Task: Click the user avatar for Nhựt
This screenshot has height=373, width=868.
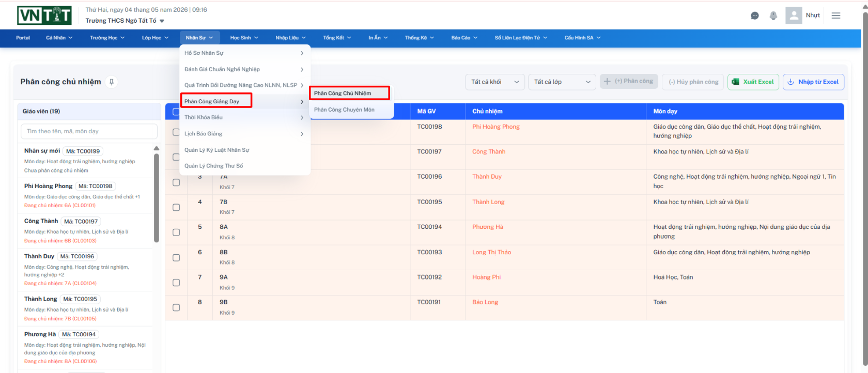Action: tap(794, 15)
